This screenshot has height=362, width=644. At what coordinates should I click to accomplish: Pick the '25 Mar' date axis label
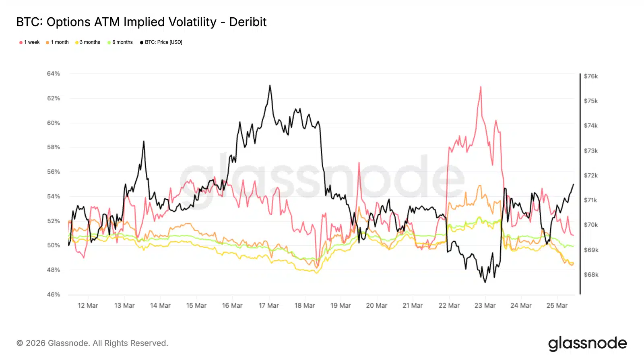click(x=557, y=306)
